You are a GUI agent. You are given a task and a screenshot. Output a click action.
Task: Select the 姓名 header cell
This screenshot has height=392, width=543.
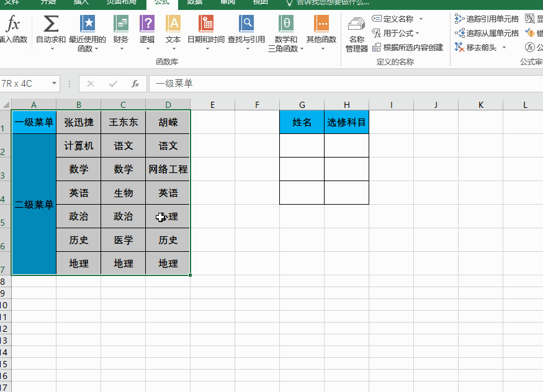tap(302, 122)
